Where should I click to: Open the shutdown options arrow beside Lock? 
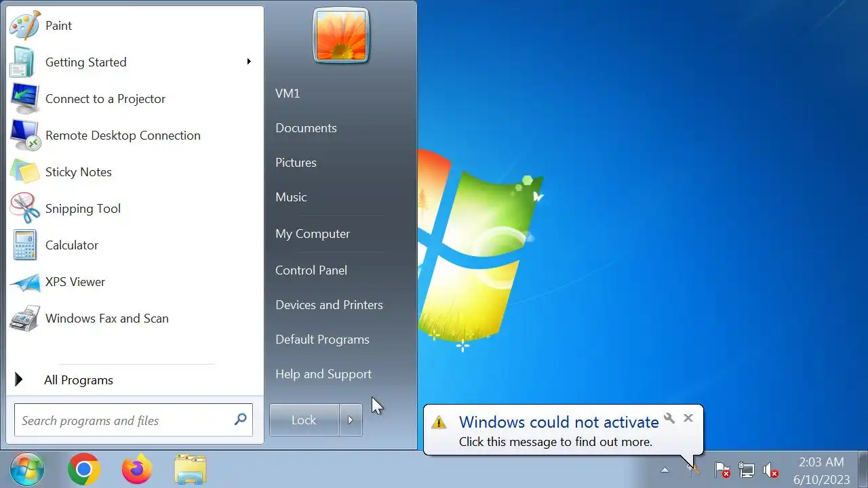(x=351, y=420)
